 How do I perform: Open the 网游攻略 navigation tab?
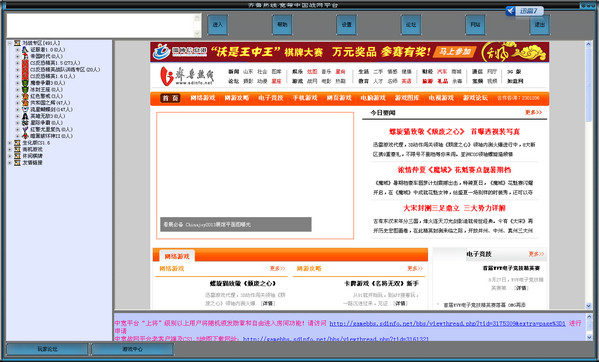(x=236, y=98)
